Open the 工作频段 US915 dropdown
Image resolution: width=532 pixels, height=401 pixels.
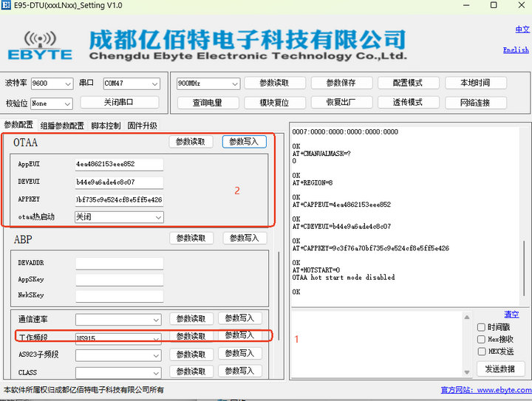[118, 338]
